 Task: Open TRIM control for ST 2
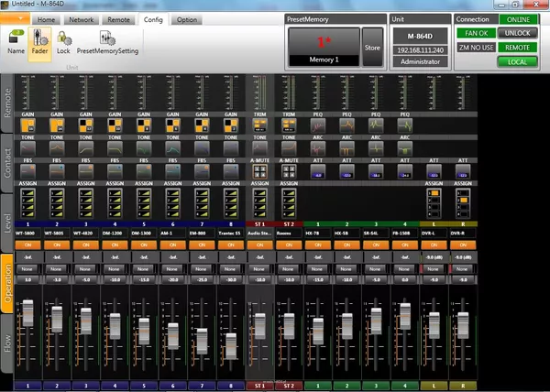click(289, 125)
